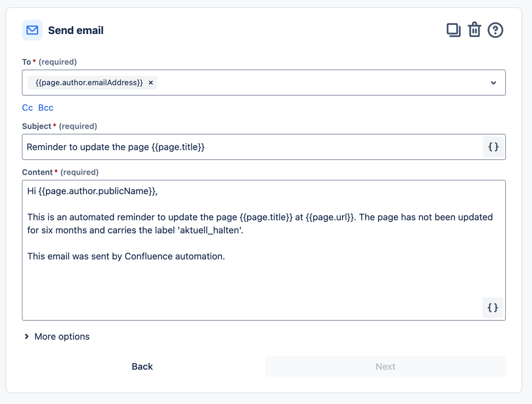Remove the page.author.emailAddress recipient tag
Viewport: 532px width, 404px height.
151,83
